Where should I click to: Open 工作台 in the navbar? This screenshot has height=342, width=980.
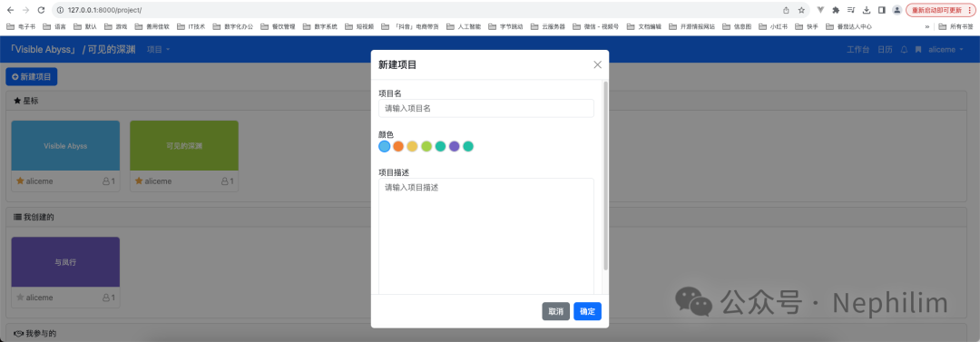tap(857, 49)
